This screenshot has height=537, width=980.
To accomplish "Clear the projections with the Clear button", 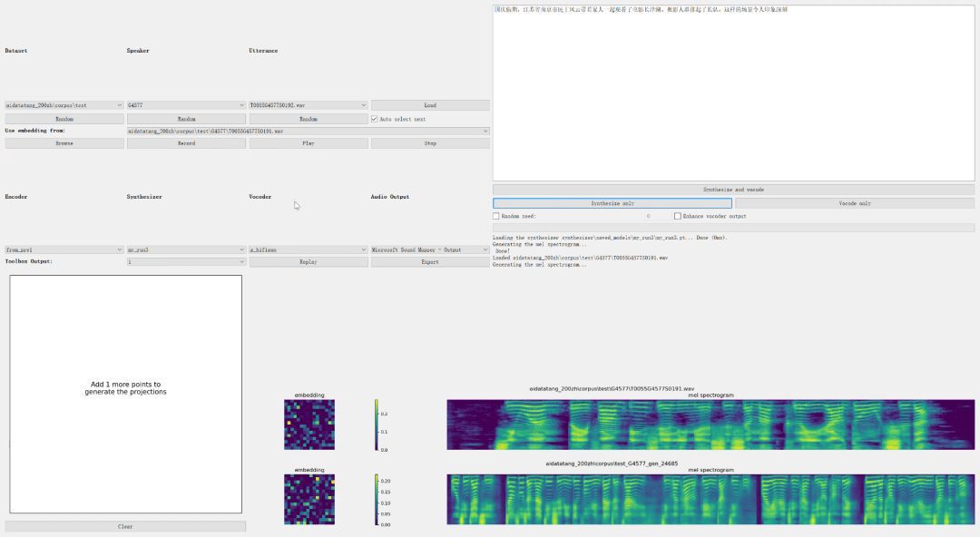I will point(125,526).
